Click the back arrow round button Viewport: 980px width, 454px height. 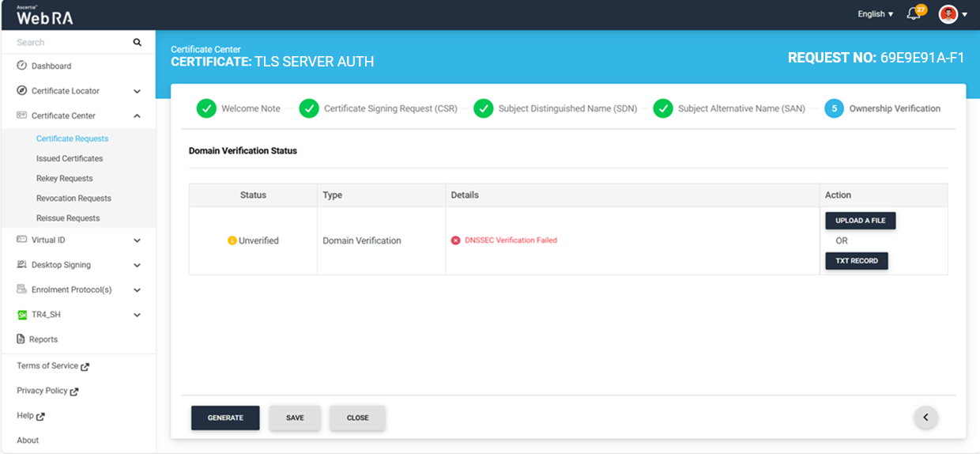tap(925, 418)
